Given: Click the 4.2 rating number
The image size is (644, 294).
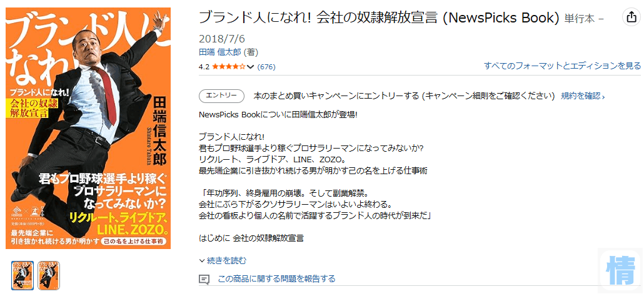Looking at the screenshot, I should pos(204,67).
